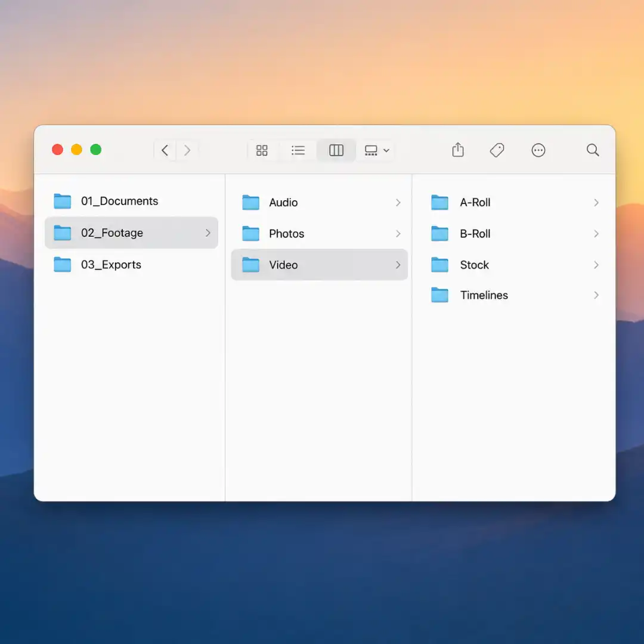The image size is (644, 644).
Task: Select the B-Roll folder name
Action: coord(475,234)
